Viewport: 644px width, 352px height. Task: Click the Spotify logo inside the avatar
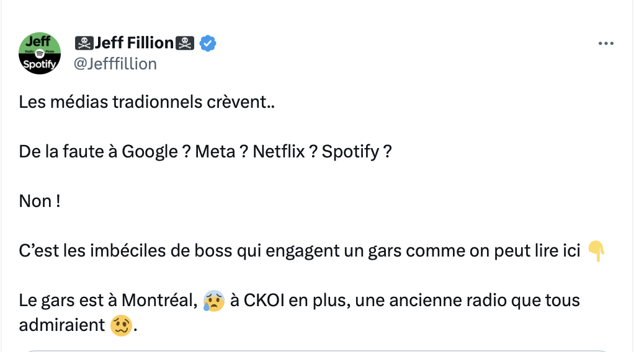pyautogui.click(x=40, y=53)
